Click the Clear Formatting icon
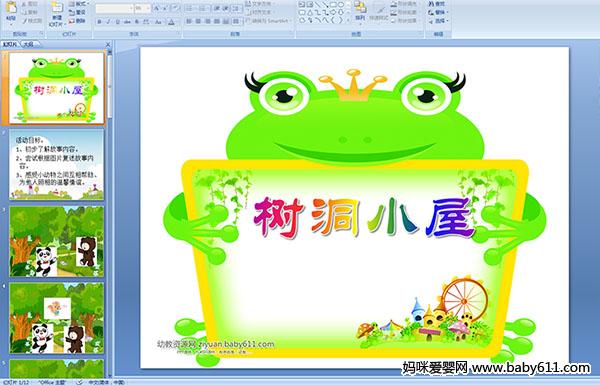Viewport: 600px width, 385px height. [175, 8]
